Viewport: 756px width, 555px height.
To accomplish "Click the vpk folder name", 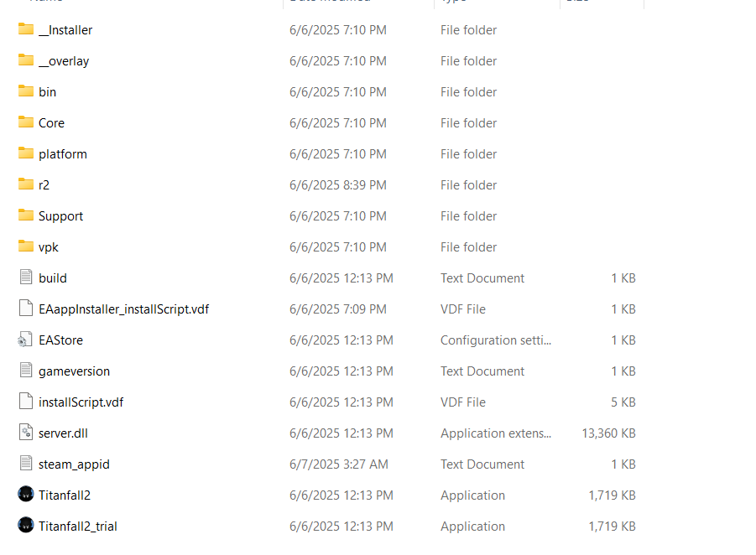I will (49, 247).
